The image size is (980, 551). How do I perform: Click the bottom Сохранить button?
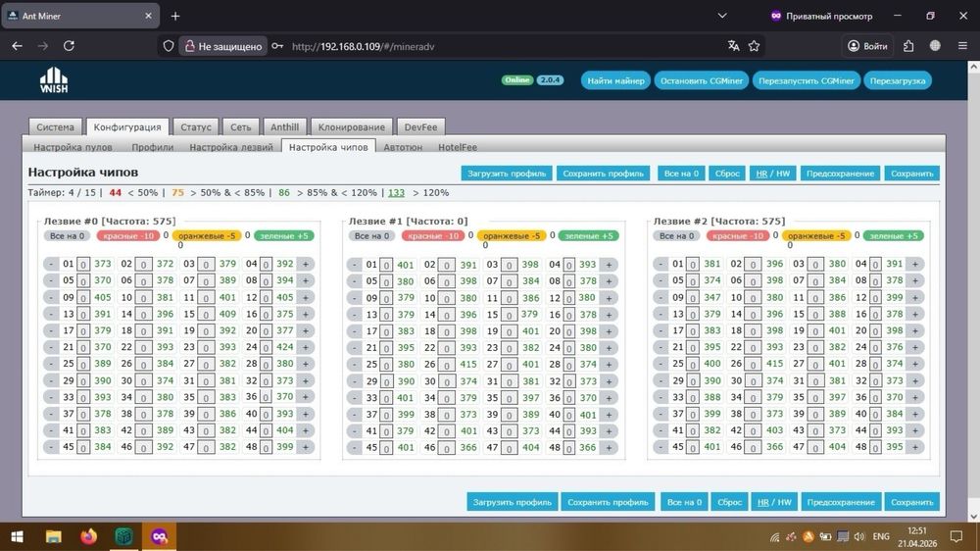click(911, 502)
